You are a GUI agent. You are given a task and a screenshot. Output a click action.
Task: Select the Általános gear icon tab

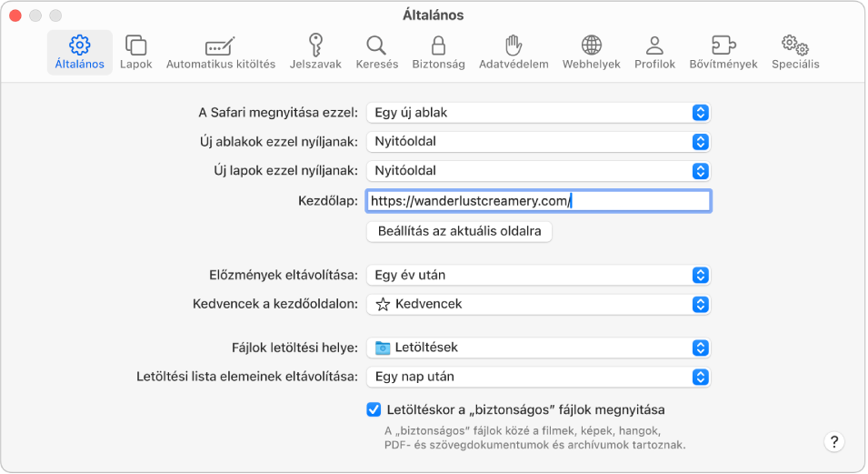coord(80,53)
